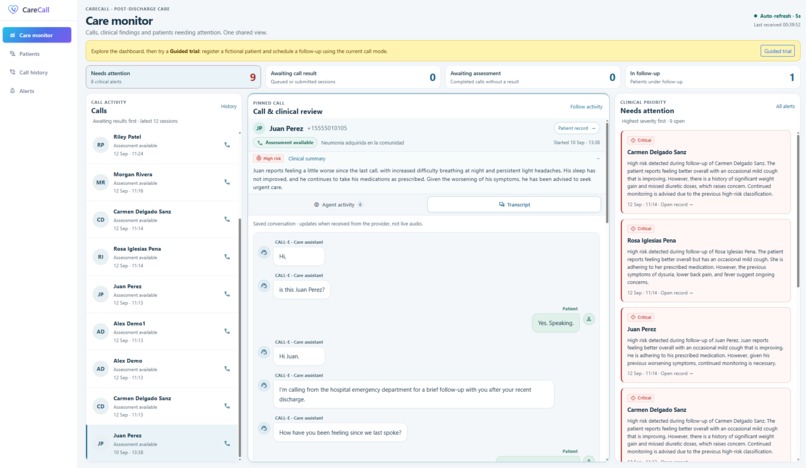Click phone icon on Juan Perez 10 Sep row
The image size is (806, 468).
click(x=227, y=443)
